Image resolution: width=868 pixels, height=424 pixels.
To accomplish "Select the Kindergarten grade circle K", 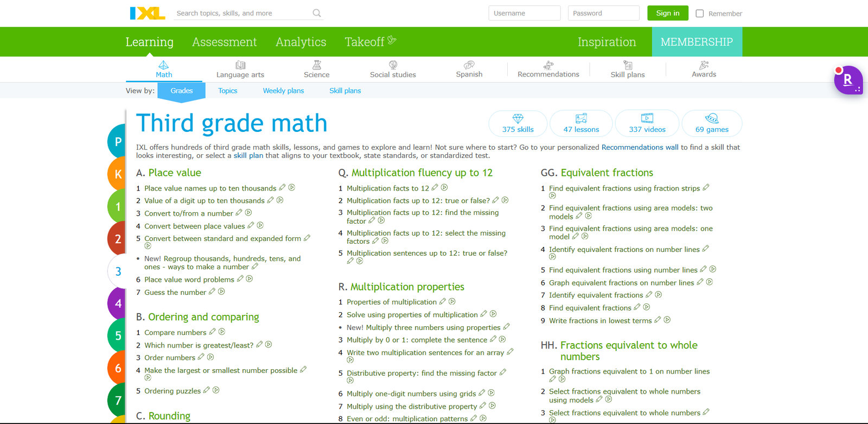I will (117, 174).
